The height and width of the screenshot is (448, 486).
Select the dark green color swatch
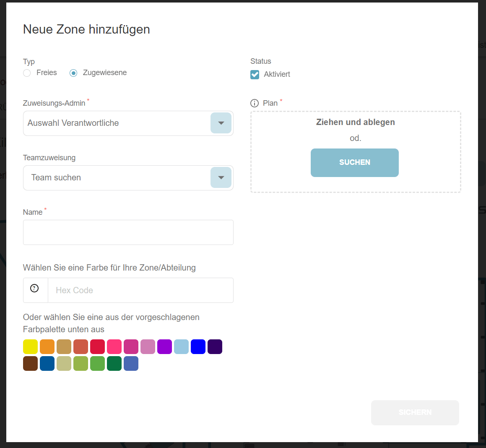point(114,364)
